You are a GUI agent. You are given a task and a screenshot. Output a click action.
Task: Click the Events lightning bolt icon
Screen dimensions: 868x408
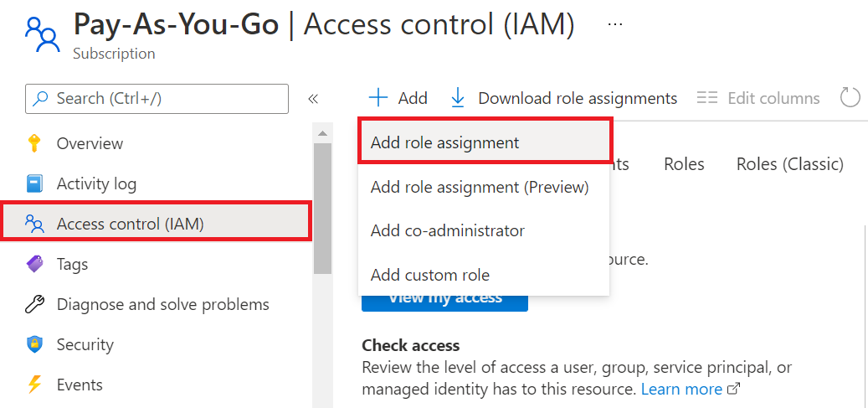pyautogui.click(x=34, y=385)
